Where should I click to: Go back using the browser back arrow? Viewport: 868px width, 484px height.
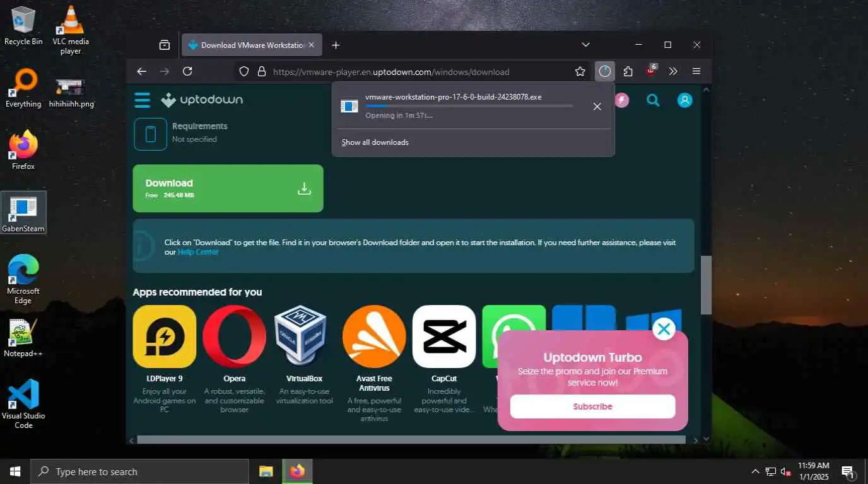click(142, 71)
